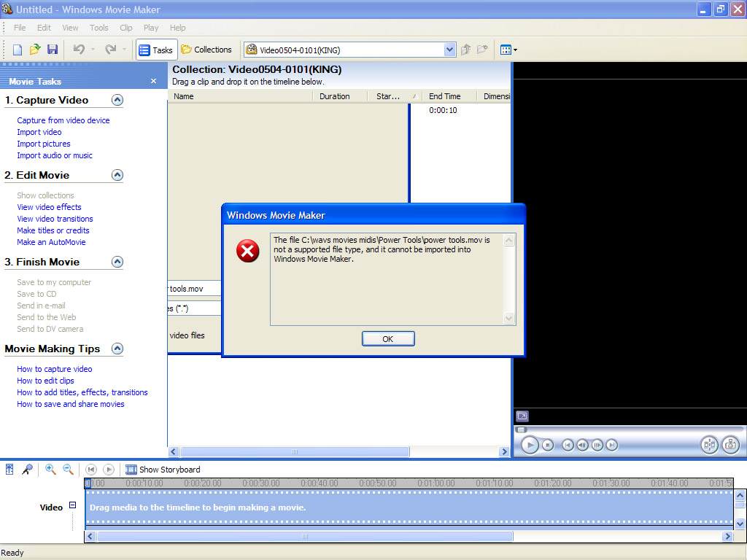
Task: Close the Movie Tasks pane
Action: point(153,81)
